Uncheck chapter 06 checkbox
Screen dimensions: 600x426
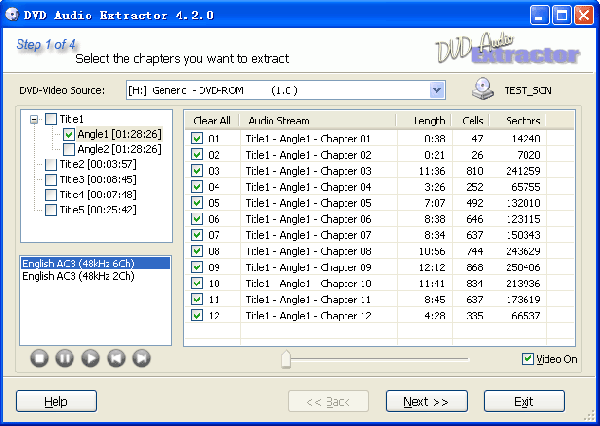pos(197,219)
